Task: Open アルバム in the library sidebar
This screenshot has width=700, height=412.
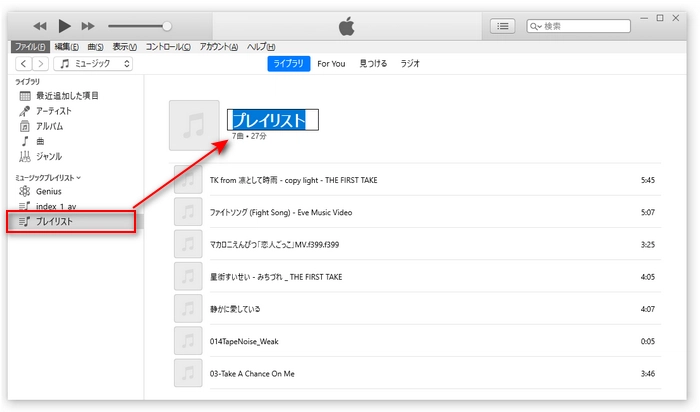Action: tap(49, 126)
